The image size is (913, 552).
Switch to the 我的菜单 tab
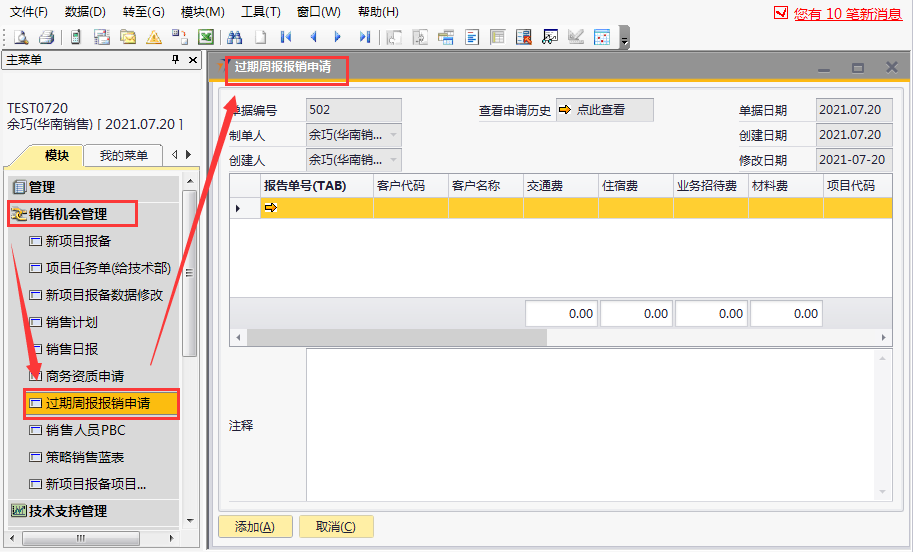[123, 155]
